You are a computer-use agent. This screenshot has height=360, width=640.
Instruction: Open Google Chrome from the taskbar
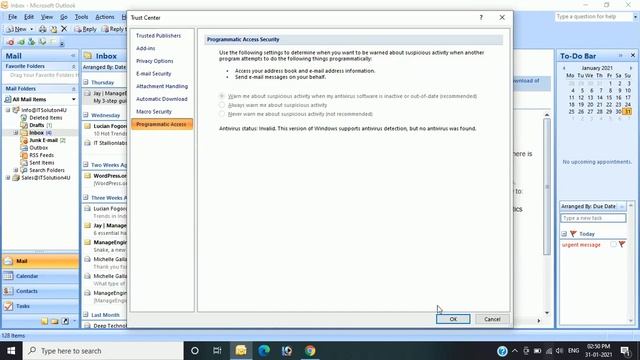pos(310,351)
